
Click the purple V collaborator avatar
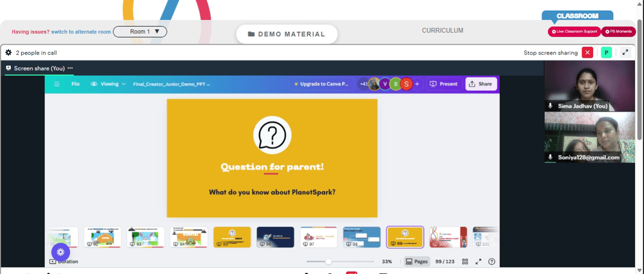click(385, 84)
